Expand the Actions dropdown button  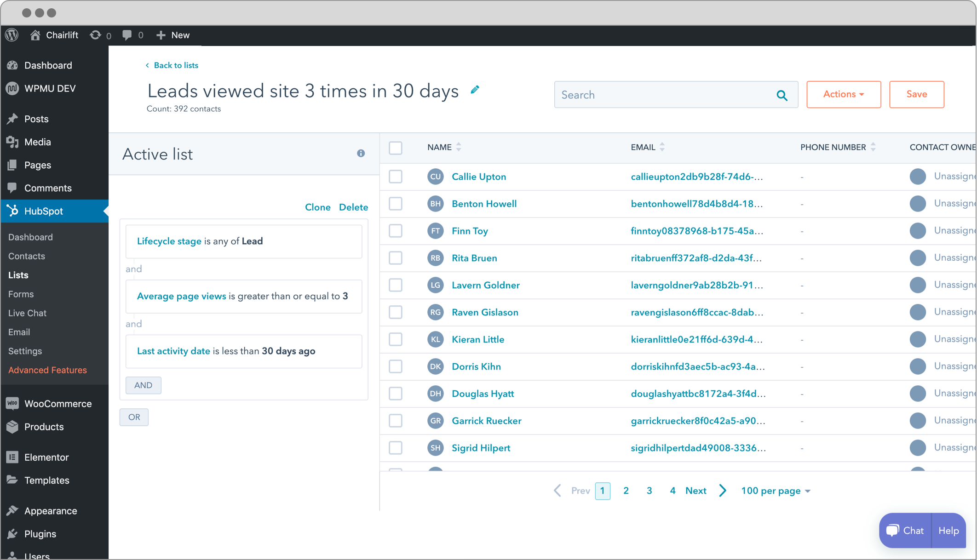pyautogui.click(x=844, y=94)
